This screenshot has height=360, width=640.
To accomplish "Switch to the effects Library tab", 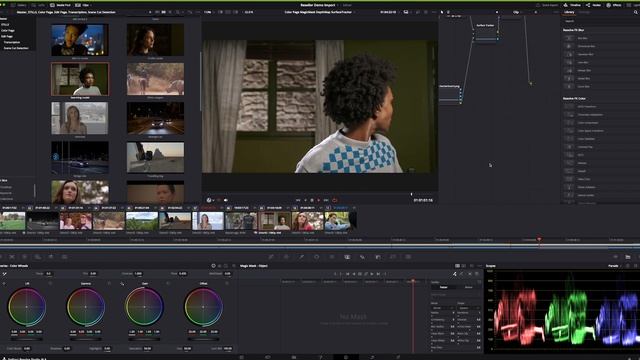I will 569,12.
